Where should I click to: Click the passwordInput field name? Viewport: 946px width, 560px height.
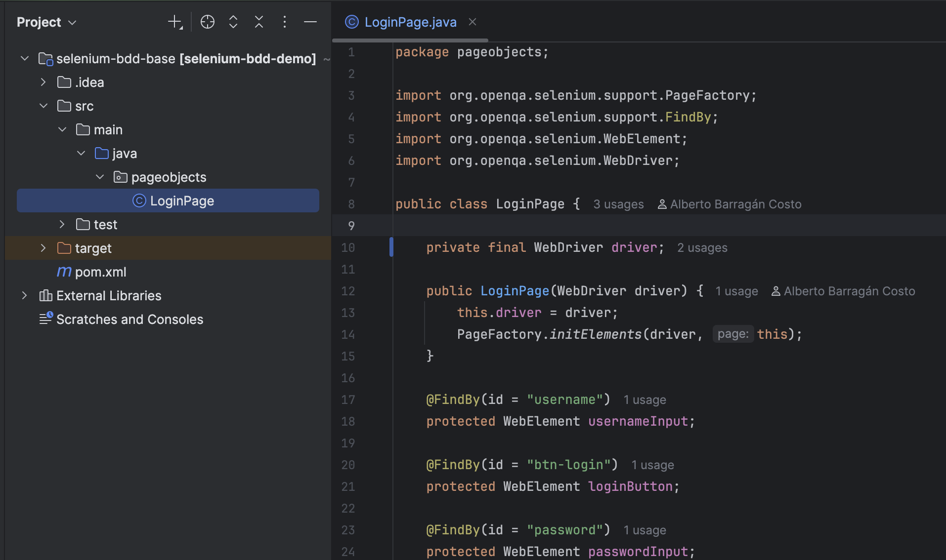point(638,552)
